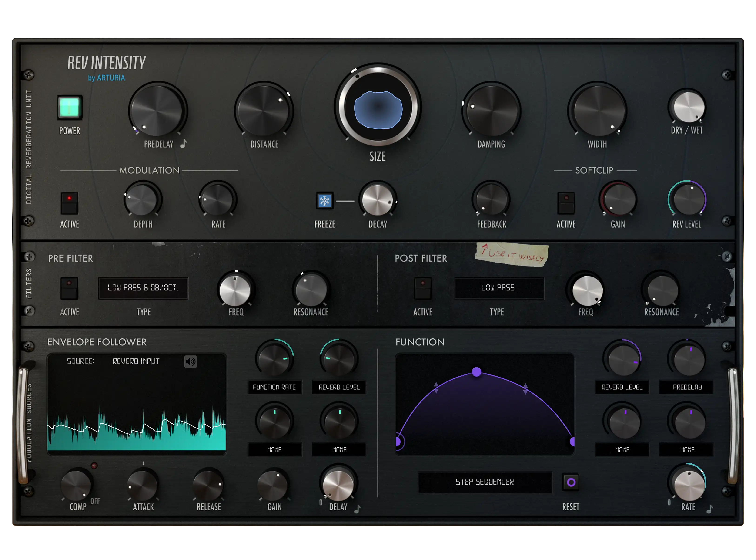Click the snowflake Freeze icon
The width and height of the screenshot is (756, 560).
[x=324, y=201]
